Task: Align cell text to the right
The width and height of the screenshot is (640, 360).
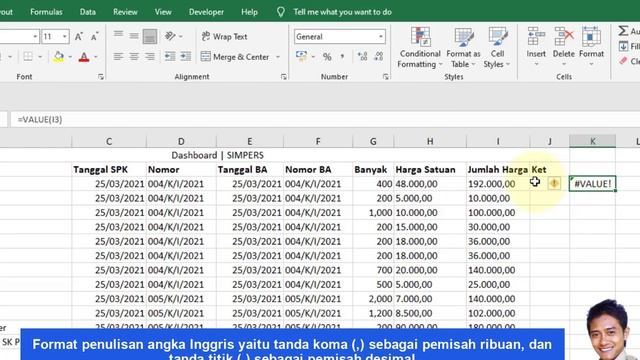Action: pos(150,56)
